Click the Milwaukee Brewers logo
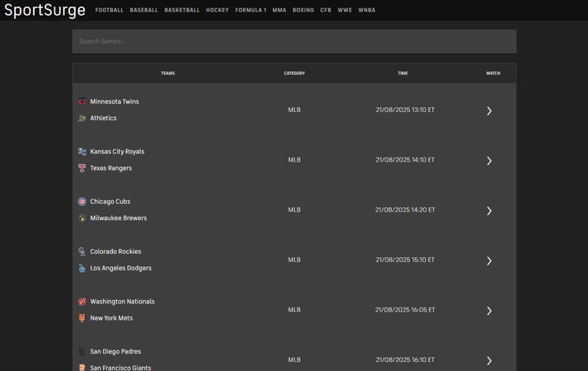This screenshot has height=371, width=588. point(82,218)
